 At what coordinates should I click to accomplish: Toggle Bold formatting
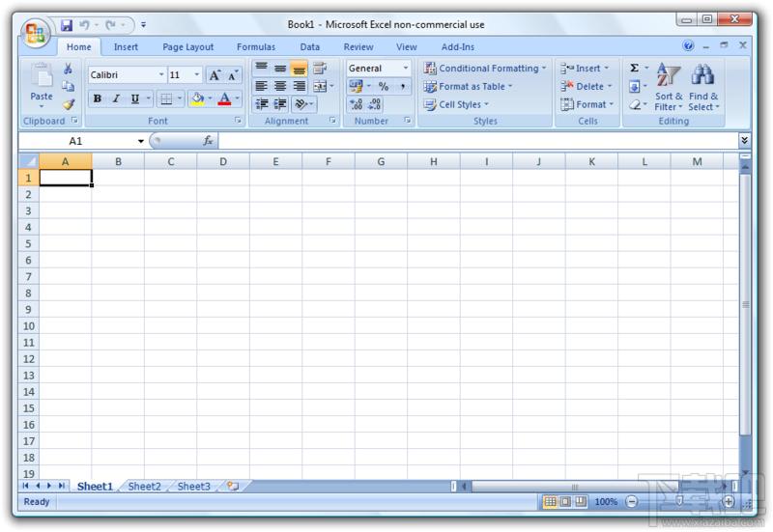tap(98, 98)
